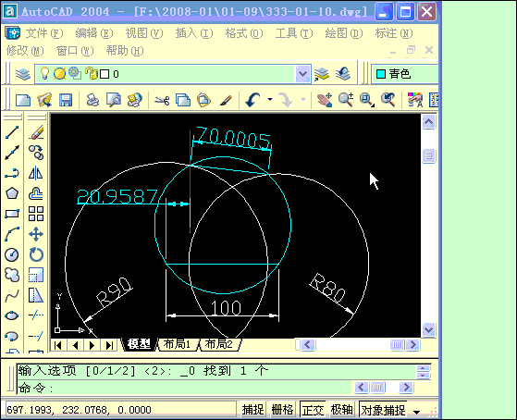This screenshot has height=420, width=517.
Task: Select the Scale modify tool
Action: 36,275
